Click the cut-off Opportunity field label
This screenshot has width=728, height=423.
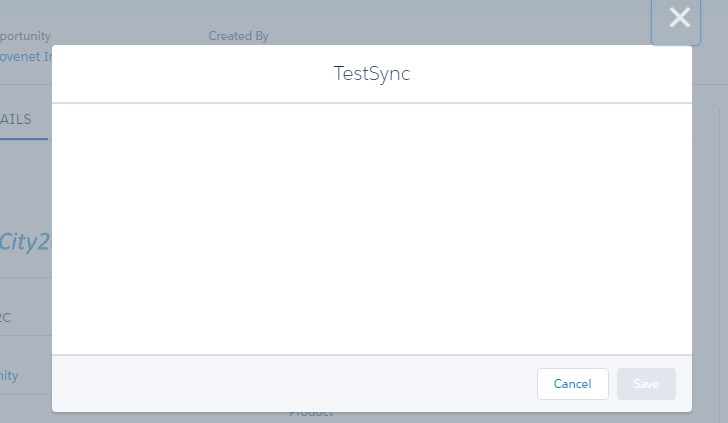click(x=26, y=36)
